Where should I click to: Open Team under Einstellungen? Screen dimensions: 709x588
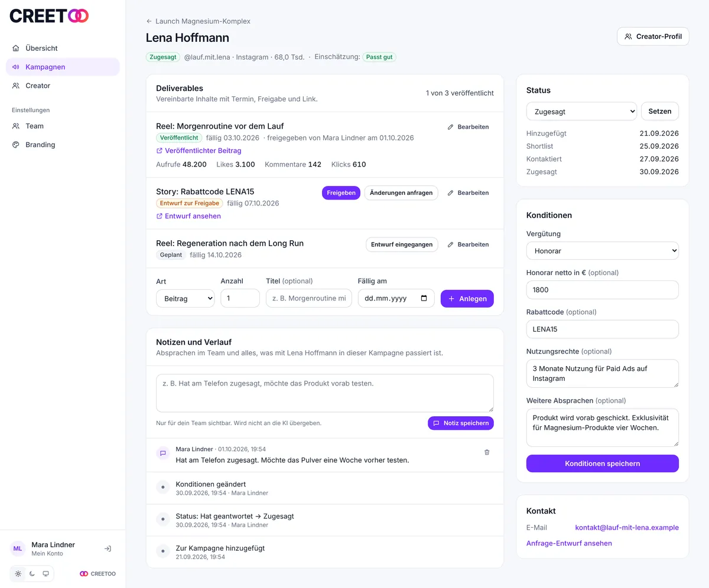pos(63,126)
